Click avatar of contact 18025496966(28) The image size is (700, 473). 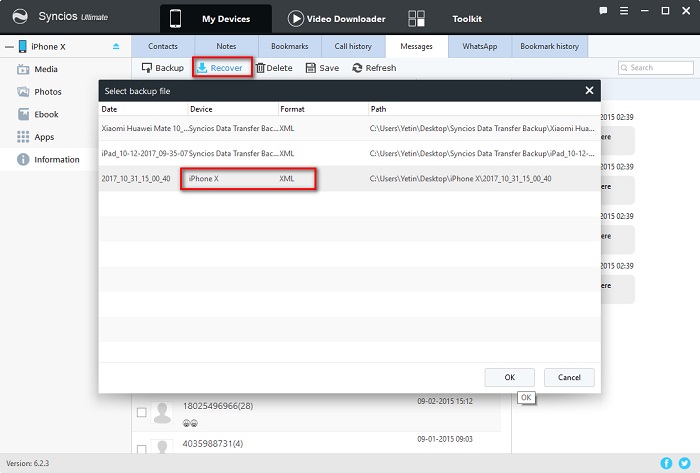tap(162, 413)
